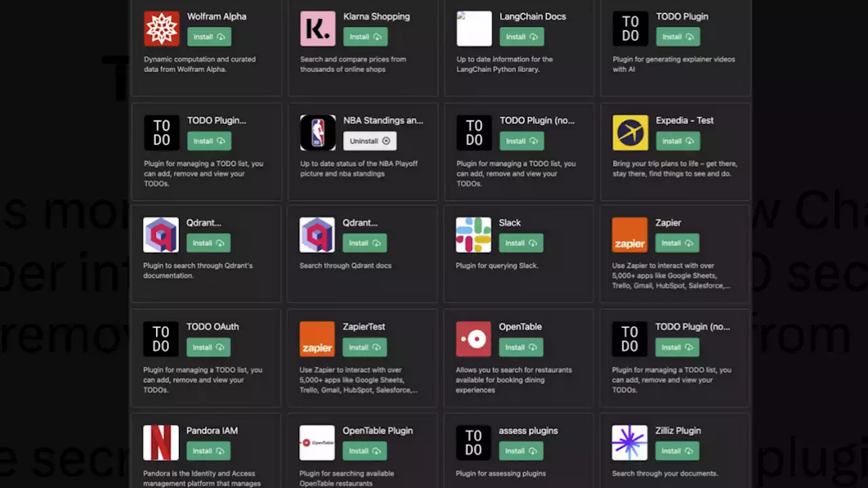Click the 'Expedia - Test' title

click(685, 121)
